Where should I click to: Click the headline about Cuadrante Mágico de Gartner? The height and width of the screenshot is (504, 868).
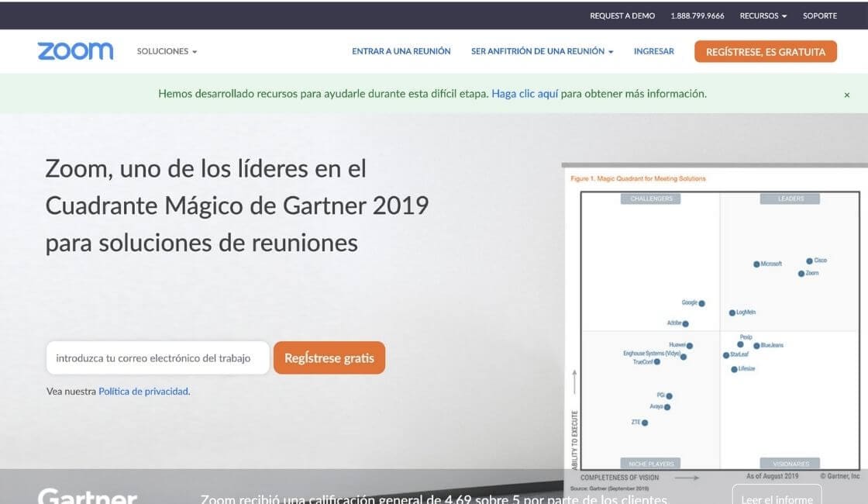(x=237, y=205)
